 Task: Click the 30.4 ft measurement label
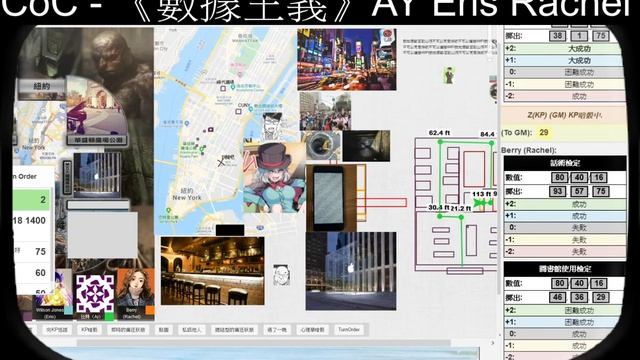(x=438, y=207)
